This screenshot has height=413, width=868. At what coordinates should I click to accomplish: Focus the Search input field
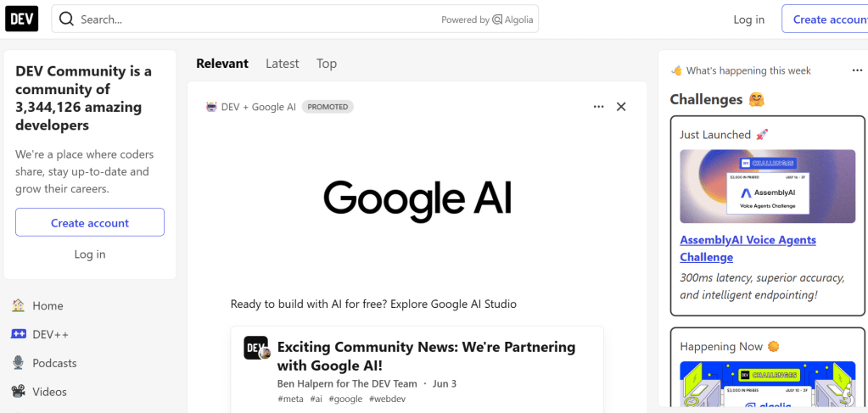255,20
